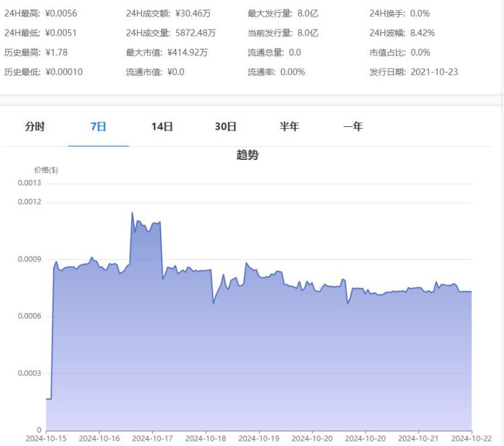The height and width of the screenshot is (446, 504).
Task: Click the 24H波幅 value 8.42%
Action: [422, 33]
